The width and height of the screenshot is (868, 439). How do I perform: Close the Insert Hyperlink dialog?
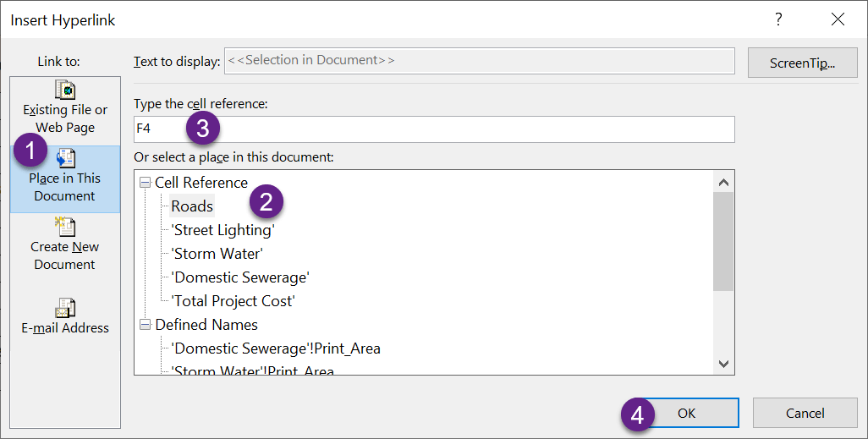click(838, 19)
